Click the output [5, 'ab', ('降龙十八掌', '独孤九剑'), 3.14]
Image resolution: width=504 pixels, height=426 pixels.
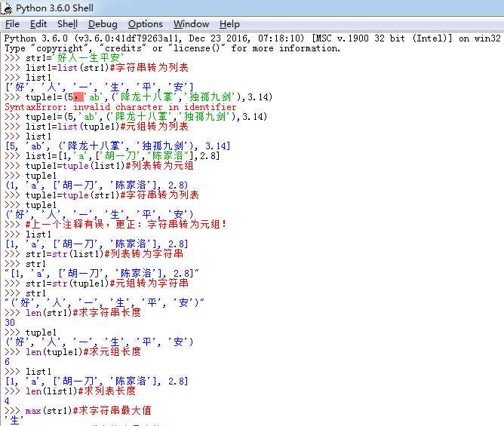(x=118, y=146)
